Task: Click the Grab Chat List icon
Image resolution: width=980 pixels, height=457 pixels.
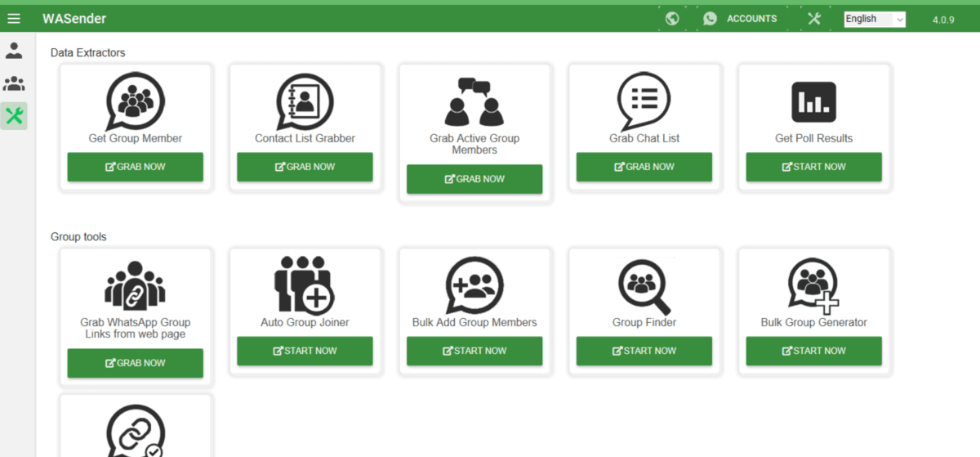Action: point(644,101)
